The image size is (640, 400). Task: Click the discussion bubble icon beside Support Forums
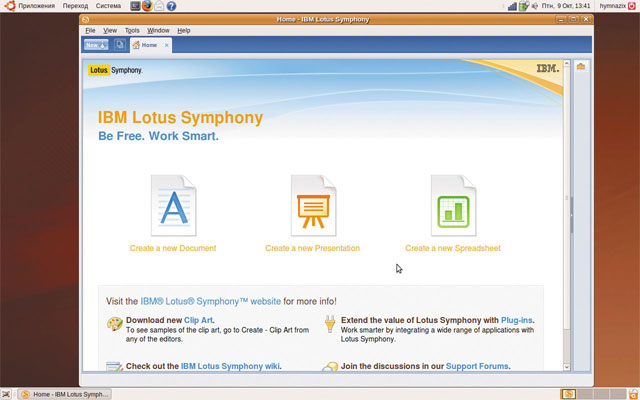click(x=330, y=366)
